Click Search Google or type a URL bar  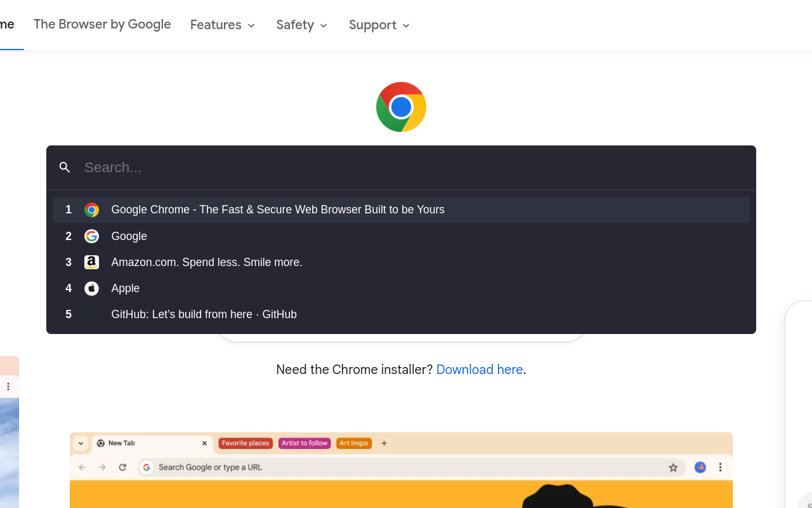point(411,467)
